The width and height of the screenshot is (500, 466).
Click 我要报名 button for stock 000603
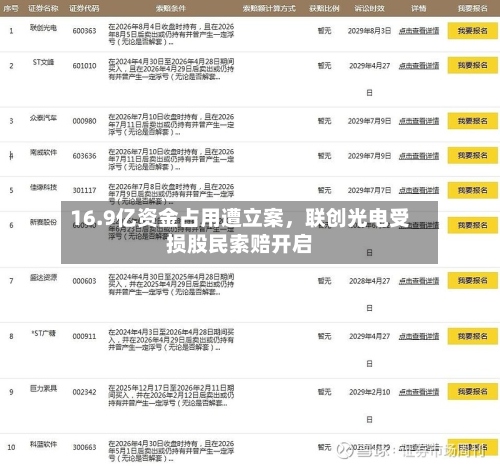pos(472,281)
